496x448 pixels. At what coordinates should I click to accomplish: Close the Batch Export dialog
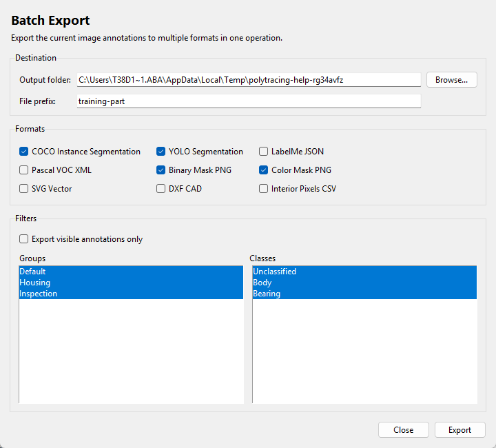click(x=403, y=430)
